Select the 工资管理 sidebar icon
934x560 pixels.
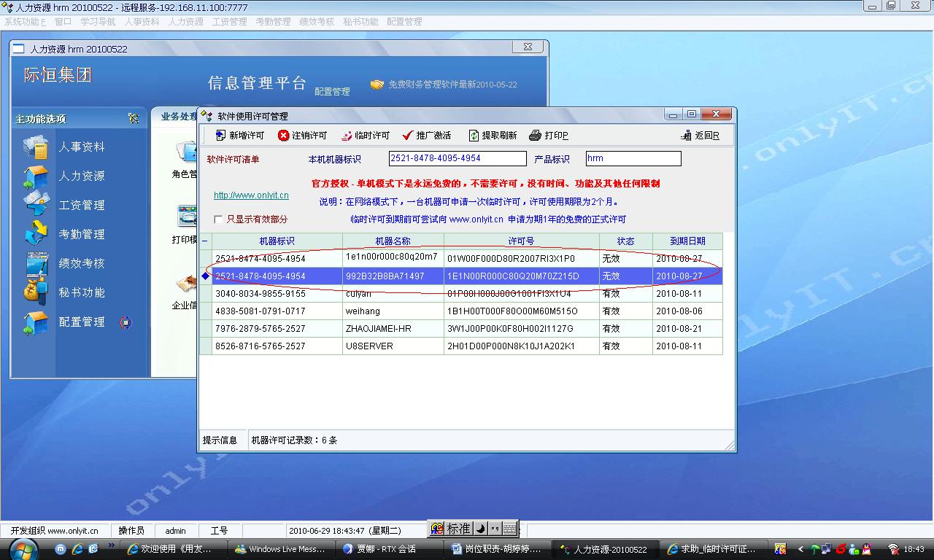[36, 205]
